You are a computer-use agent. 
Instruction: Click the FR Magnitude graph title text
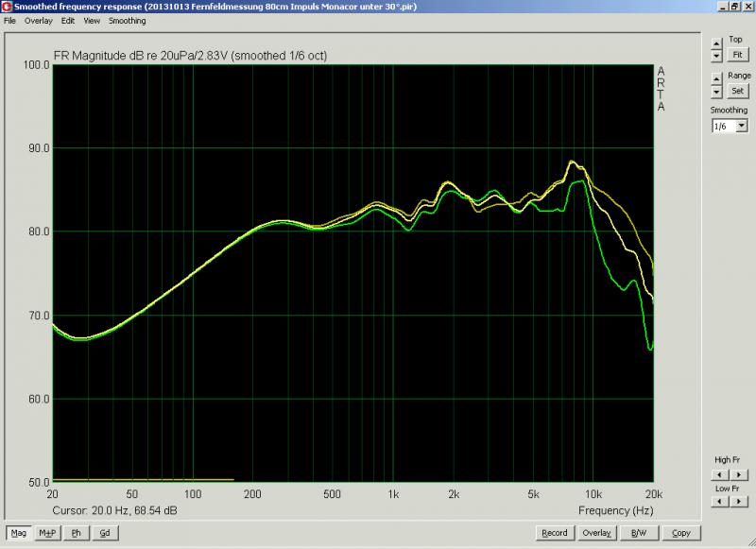tap(190, 56)
